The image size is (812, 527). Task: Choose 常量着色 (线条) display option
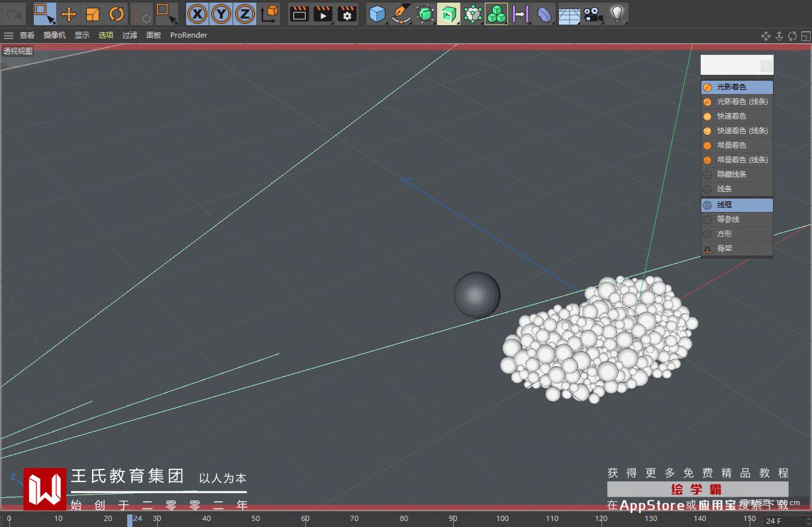click(737, 160)
